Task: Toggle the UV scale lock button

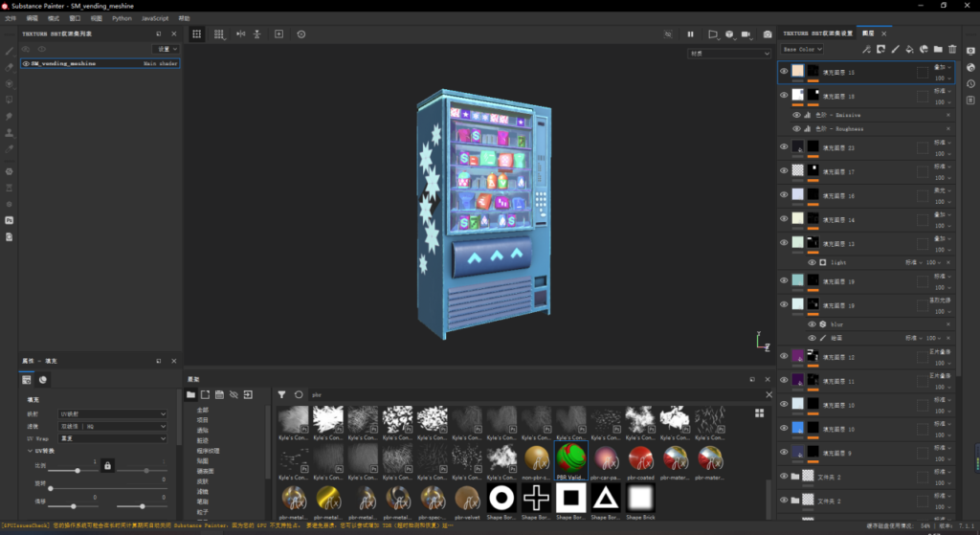Action: (107, 466)
